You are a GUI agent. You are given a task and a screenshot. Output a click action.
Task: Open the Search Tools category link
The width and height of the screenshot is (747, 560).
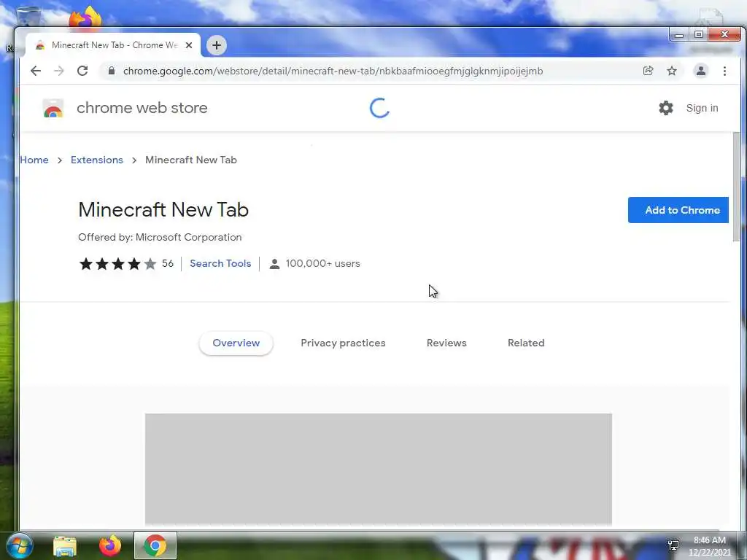tap(220, 263)
